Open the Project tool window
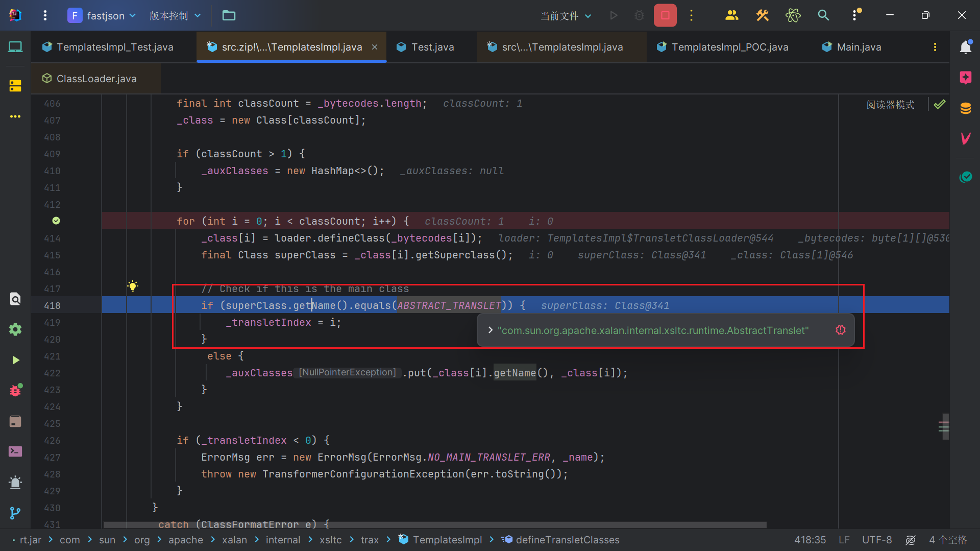Viewport: 980px width, 551px height. (15, 47)
